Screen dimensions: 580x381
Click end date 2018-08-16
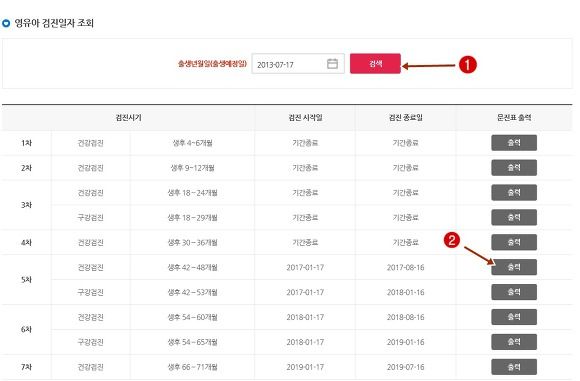pyautogui.click(x=405, y=317)
